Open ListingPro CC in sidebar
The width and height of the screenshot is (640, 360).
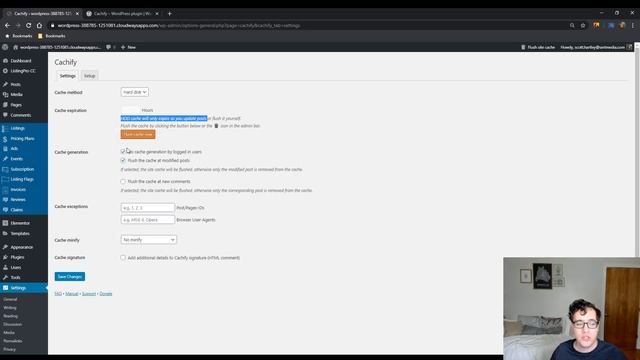tap(23, 71)
